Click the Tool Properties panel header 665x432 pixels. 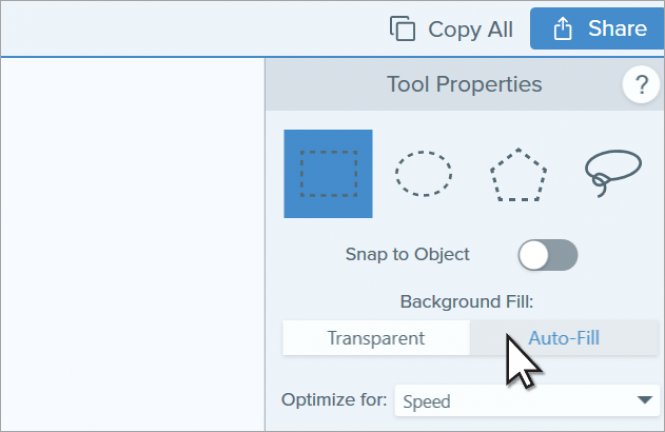(464, 84)
